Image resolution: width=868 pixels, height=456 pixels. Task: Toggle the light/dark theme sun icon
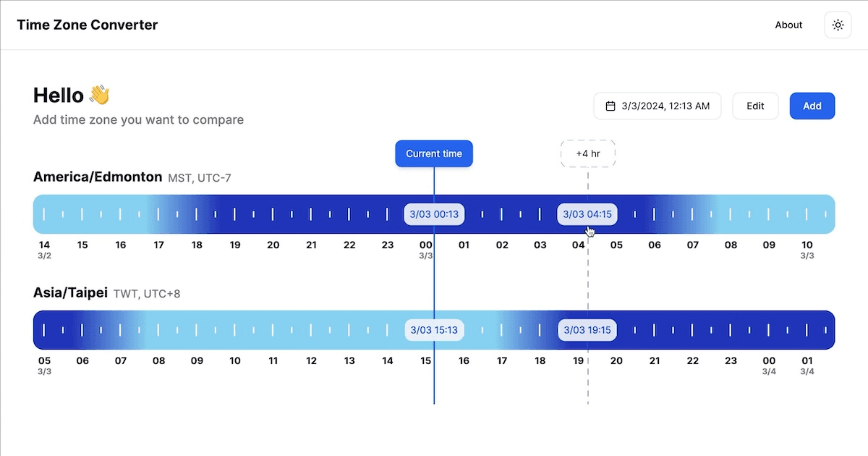click(x=837, y=24)
